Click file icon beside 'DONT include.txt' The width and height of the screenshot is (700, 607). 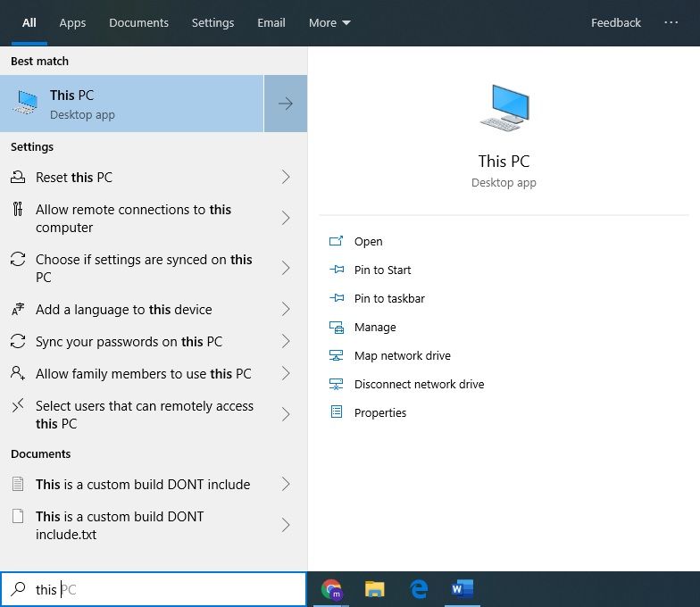pyautogui.click(x=18, y=516)
